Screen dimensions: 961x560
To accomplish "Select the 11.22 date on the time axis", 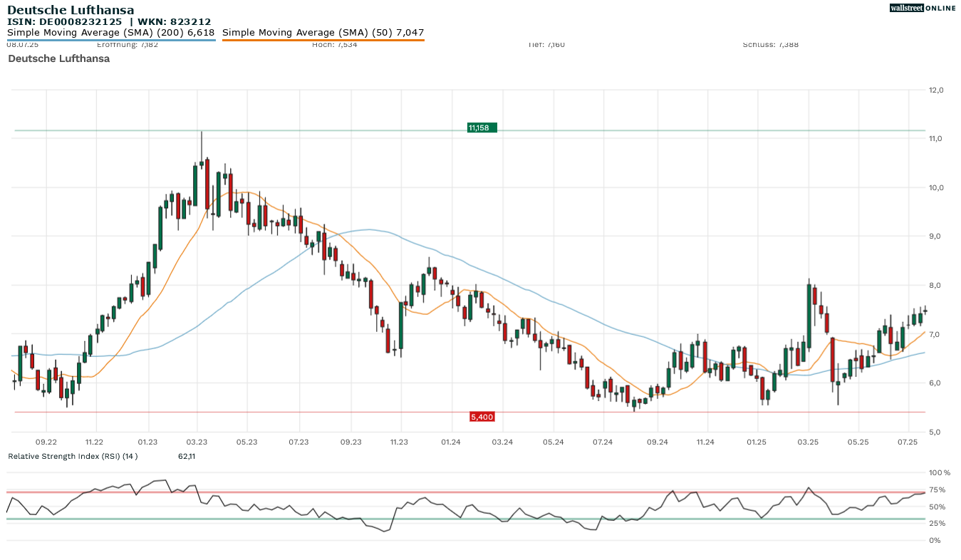I will (x=94, y=442).
